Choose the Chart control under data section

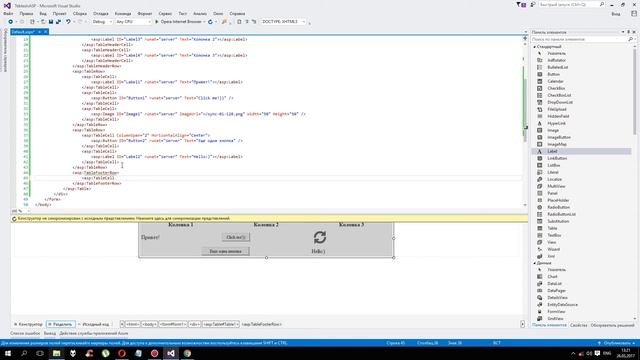[552, 277]
